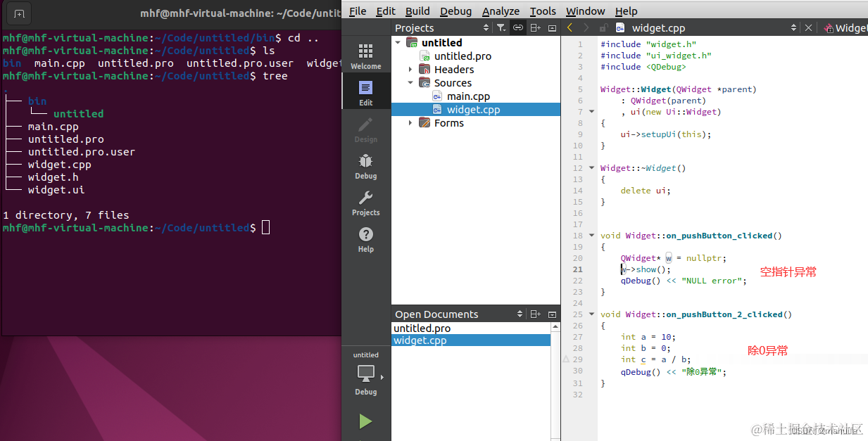Click the C++ file icon beside widget.cpp in toolbar

(620, 28)
